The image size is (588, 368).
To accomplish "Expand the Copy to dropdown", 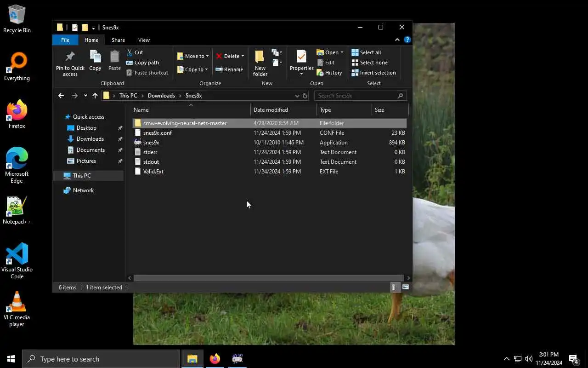I will pos(207,69).
